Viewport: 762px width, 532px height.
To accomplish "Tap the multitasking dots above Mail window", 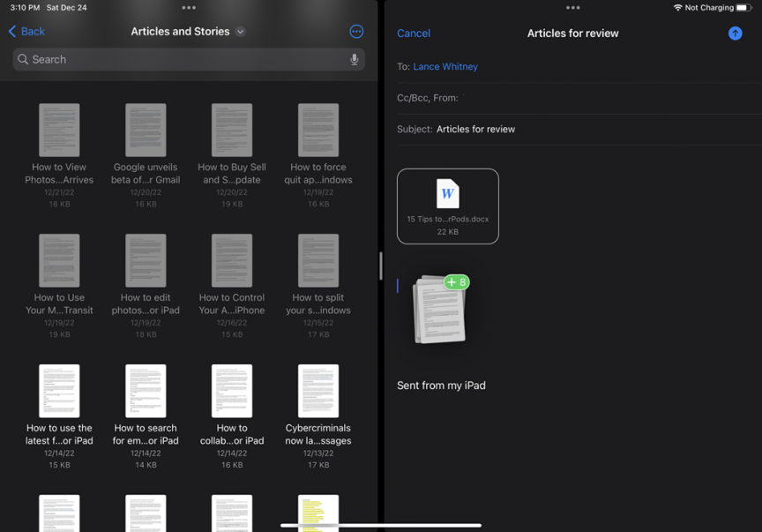I will point(572,8).
